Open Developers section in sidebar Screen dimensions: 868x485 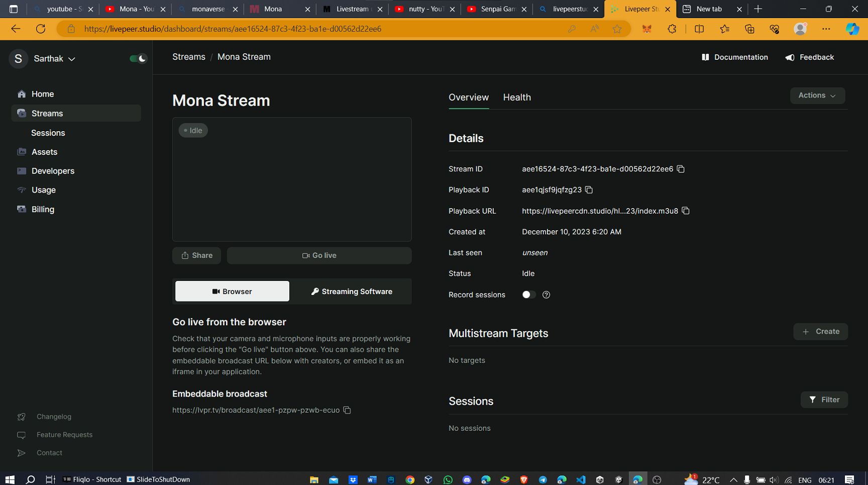[x=53, y=171]
